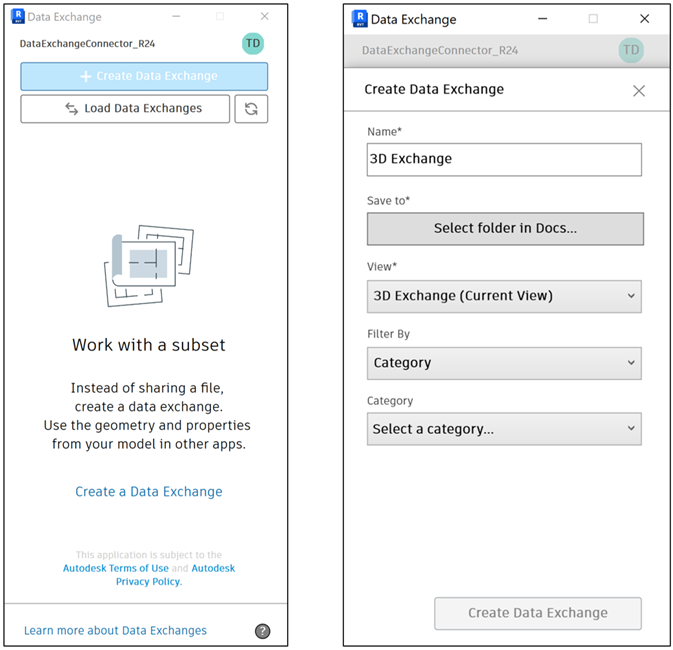Click the subset illustration thumbnail
The height and width of the screenshot is (650, 673).
pos(149,265)
